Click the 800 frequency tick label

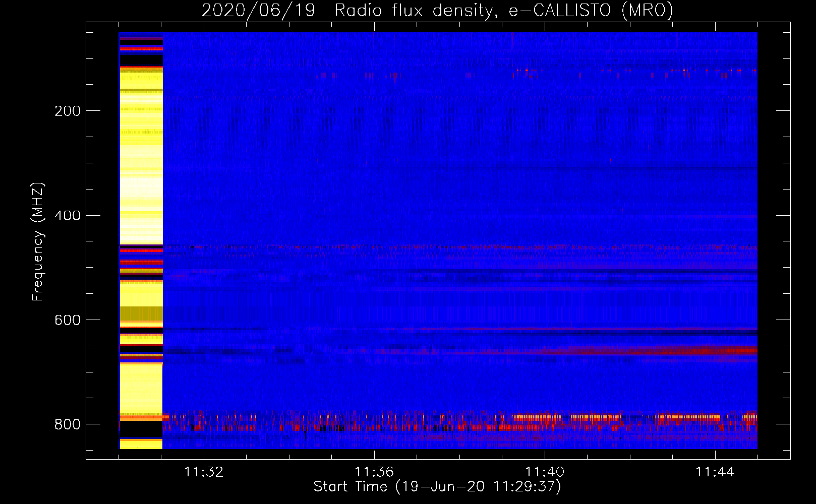coord(68,424)
